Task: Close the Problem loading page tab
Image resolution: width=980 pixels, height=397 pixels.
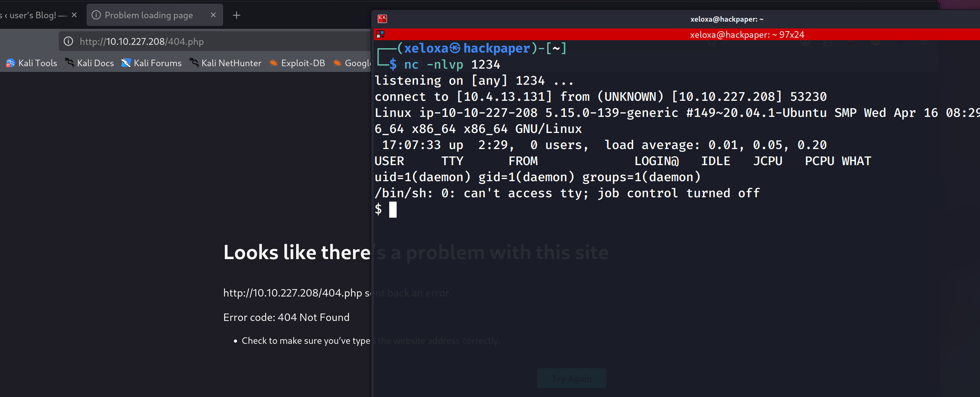Action: pos(213,15)
